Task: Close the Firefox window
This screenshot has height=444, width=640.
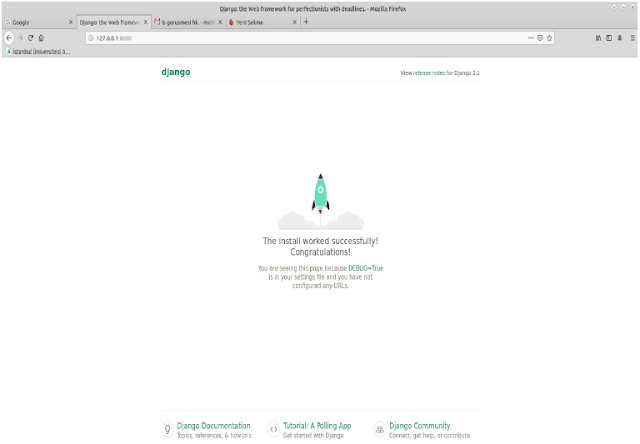Action: pyautogui.click(x=633, y=7)
